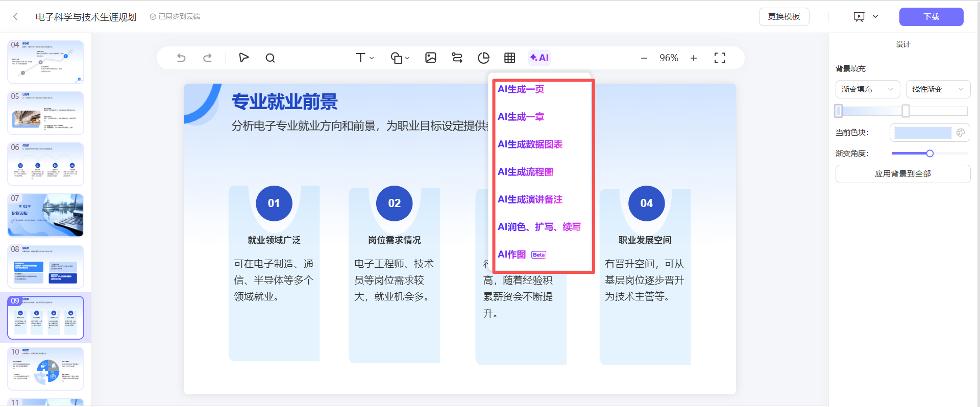Image resolution: width=980 pixels, height=407 pixels.
Task: Click the undo arrow icon
Action: tap(181, 58)
